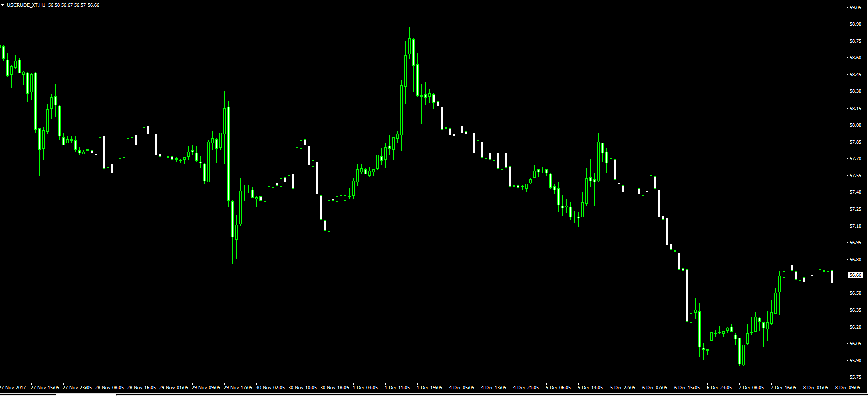Select 27 Nov 23:05 on the time axis

(x=77, y=388)
